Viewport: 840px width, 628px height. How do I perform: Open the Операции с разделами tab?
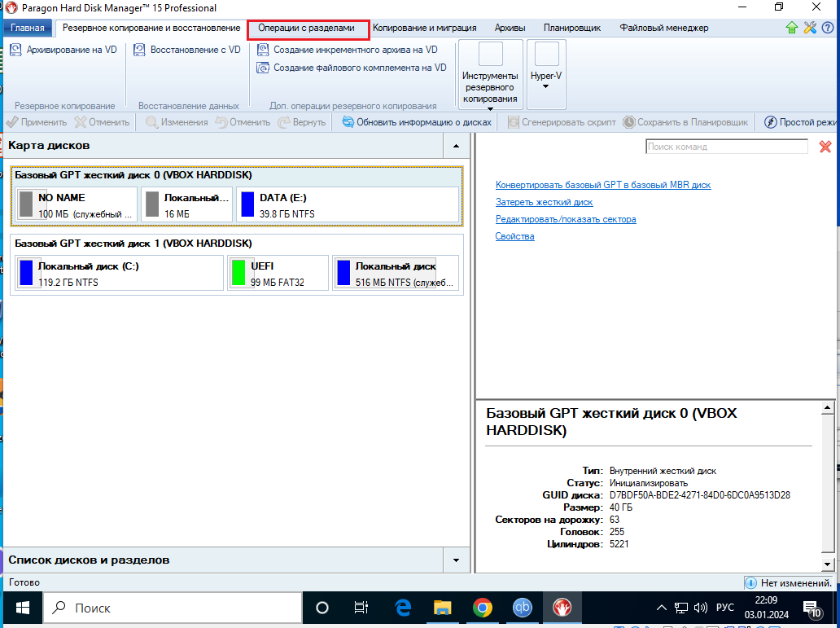(x=306, y=28)
